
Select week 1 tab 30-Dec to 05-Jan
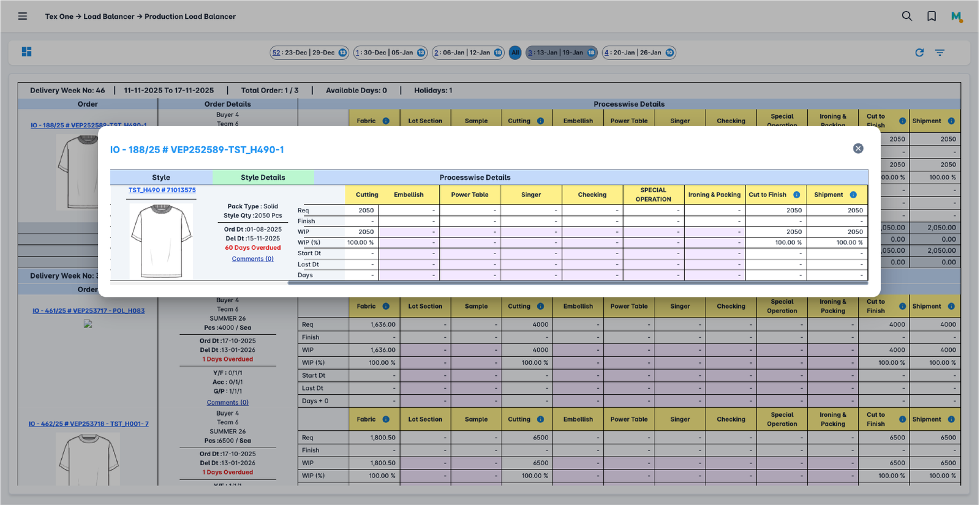[390, 53]
